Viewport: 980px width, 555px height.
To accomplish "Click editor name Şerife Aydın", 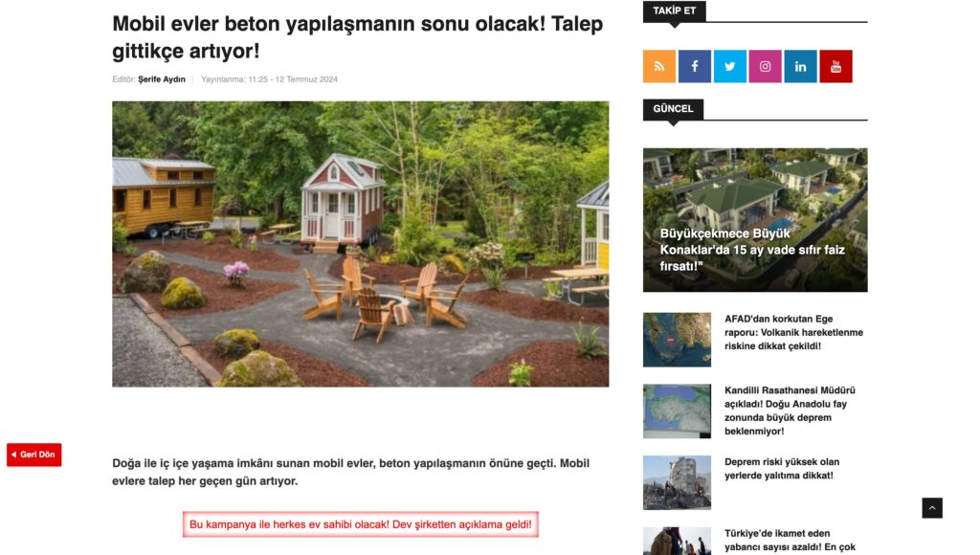I will coord(161,79).
